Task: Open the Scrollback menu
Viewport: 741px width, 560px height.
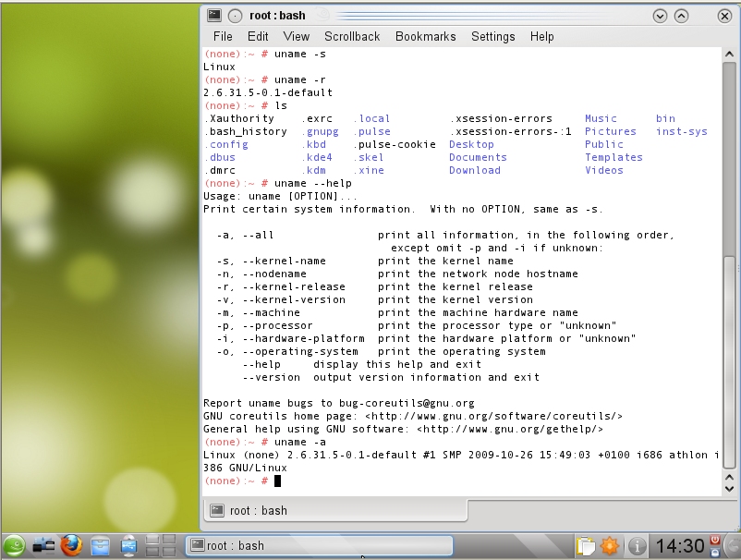Action: pyautogui.click(x=351, y=36)
